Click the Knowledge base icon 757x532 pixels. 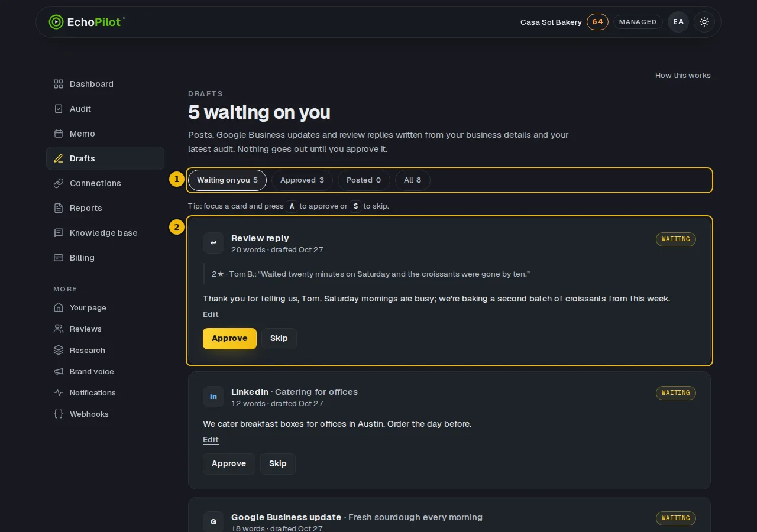[x=59, y=233]
